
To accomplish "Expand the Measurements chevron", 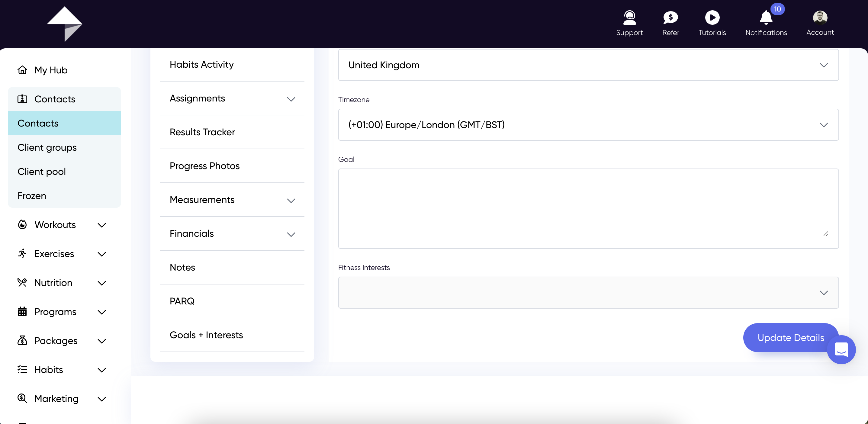I will click(x=291, y=201).
